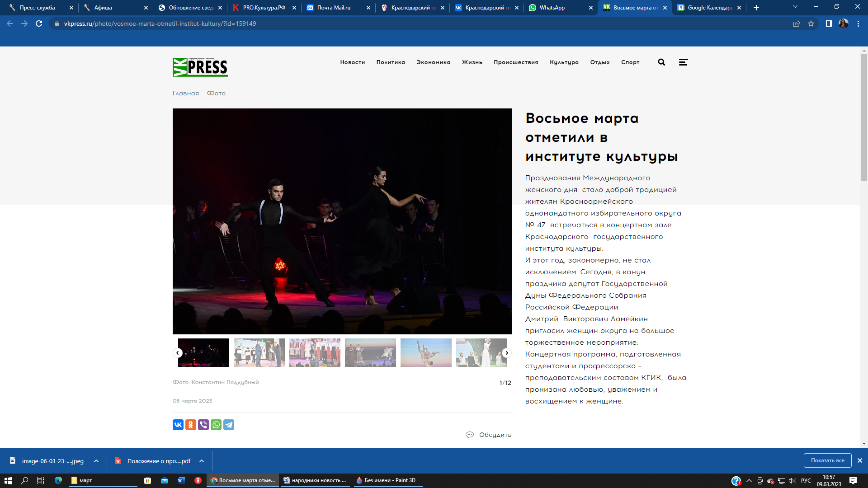
Task: Go to Главная breadcrumb link
Action: pos(185,93)
